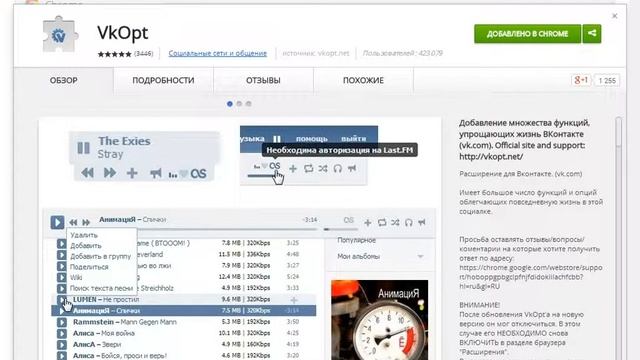Choose "Удалить" from the context menu
This screenshot has width=640, height=360.
[x=84, y=235]
